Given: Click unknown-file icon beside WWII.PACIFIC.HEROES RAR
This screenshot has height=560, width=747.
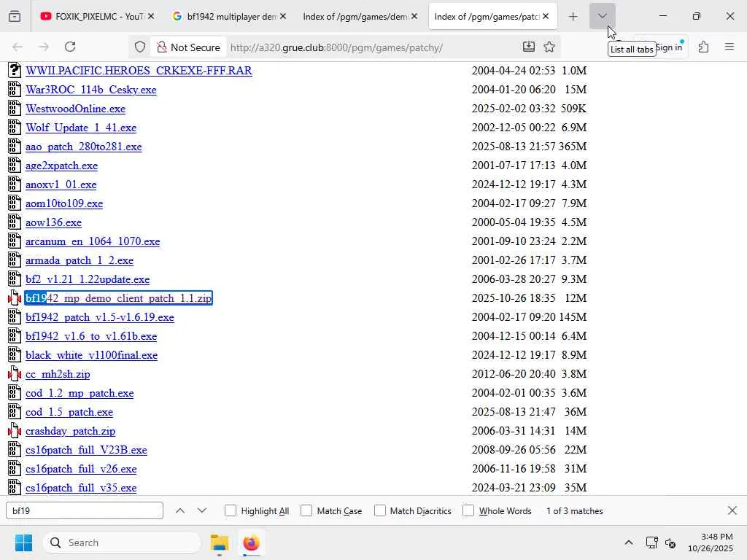Looking at the screenshot, I should pos(15,71).
